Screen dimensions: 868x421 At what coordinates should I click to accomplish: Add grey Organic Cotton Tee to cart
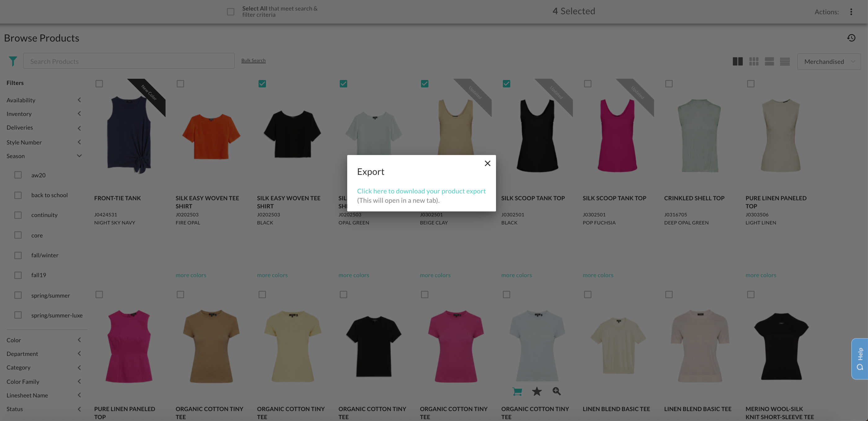[x=517, y=391]
